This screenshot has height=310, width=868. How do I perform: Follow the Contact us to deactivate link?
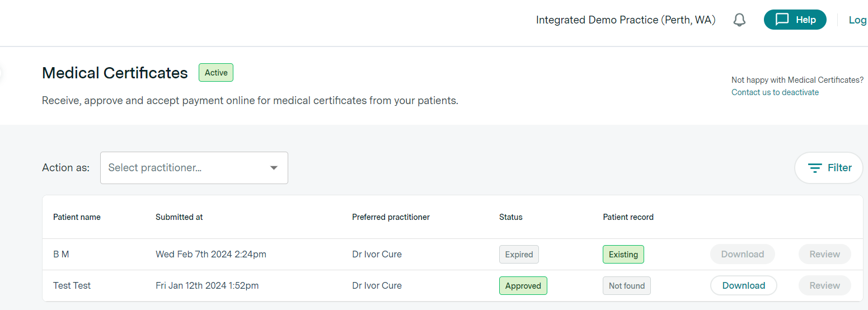click(x=775, y=92)
